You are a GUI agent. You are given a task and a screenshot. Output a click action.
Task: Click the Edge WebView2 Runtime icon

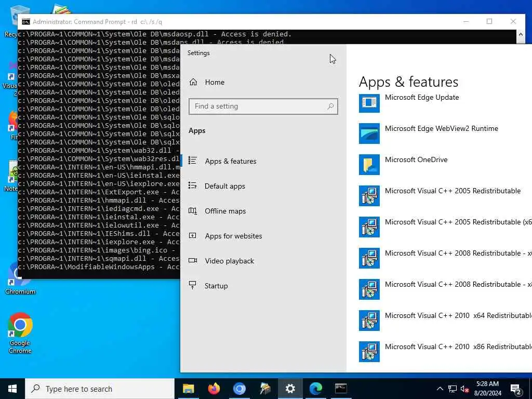369,134
